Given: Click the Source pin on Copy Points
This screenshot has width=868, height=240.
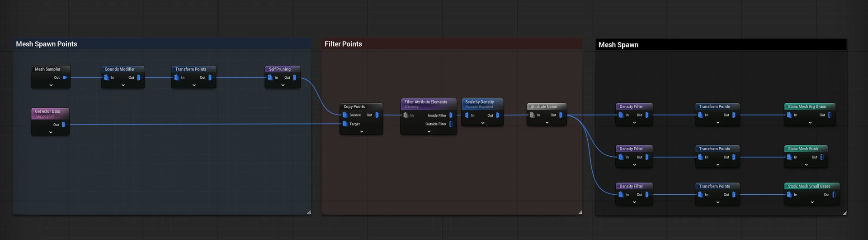Looking at the screenshot, I should point(345,115).
